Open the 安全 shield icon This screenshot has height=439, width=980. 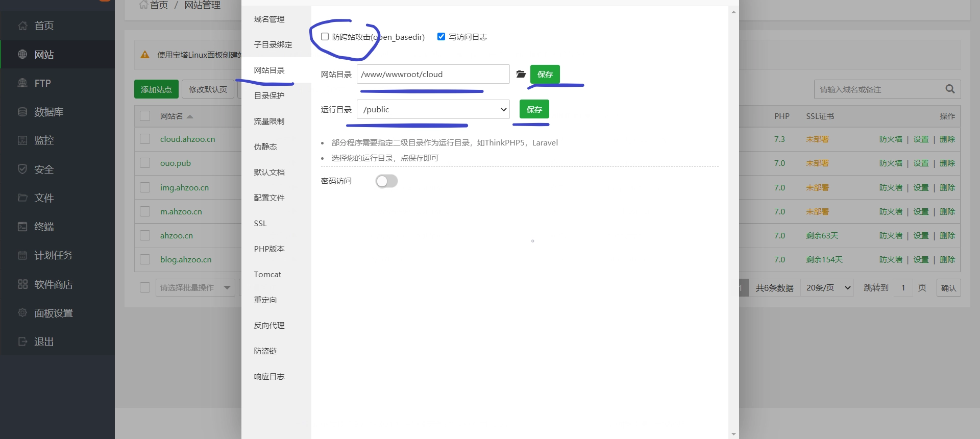(22, 169)
